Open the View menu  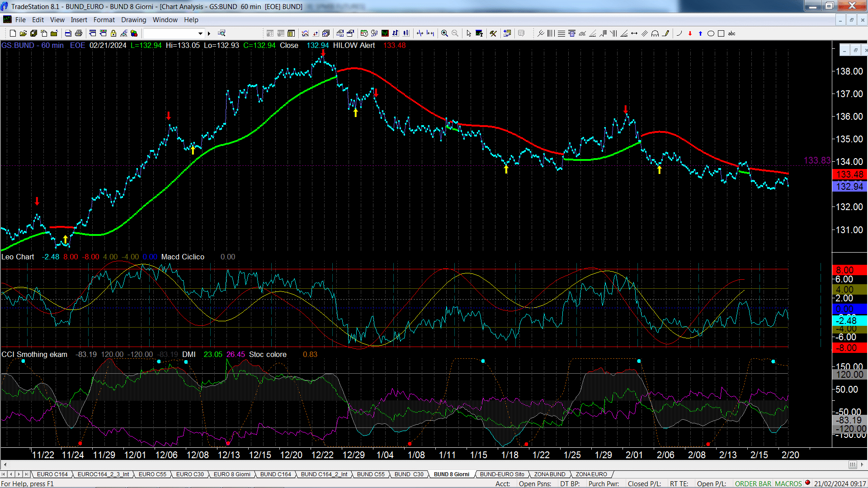pos(57,20)
